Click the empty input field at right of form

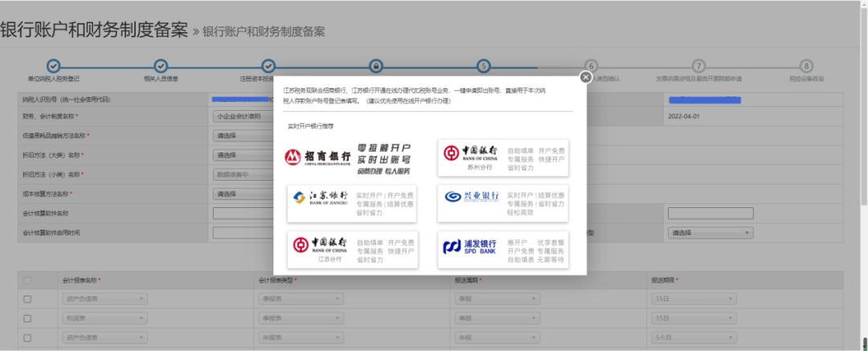click(x=710, y=214)
